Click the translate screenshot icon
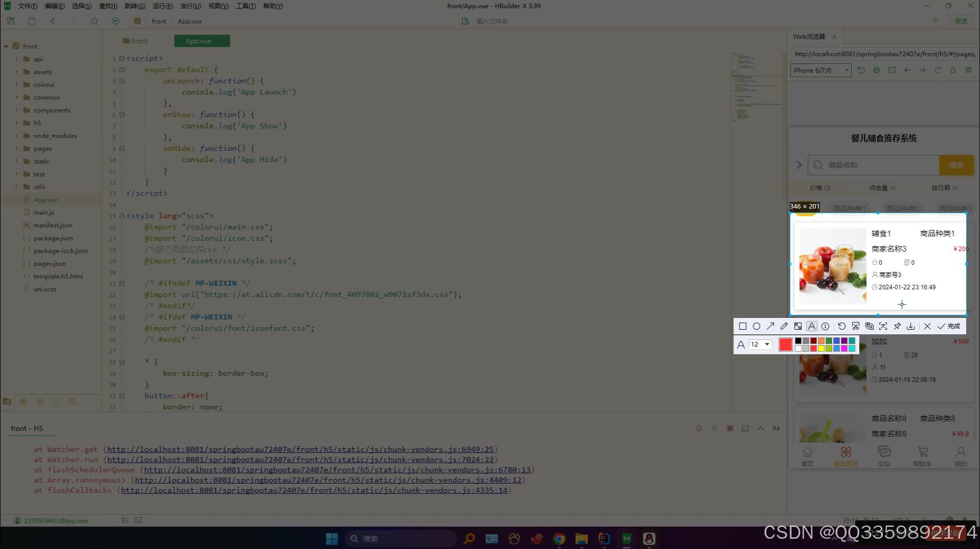Image resolution: width=980 pixels, height=549 pixels. pos(870,326)
